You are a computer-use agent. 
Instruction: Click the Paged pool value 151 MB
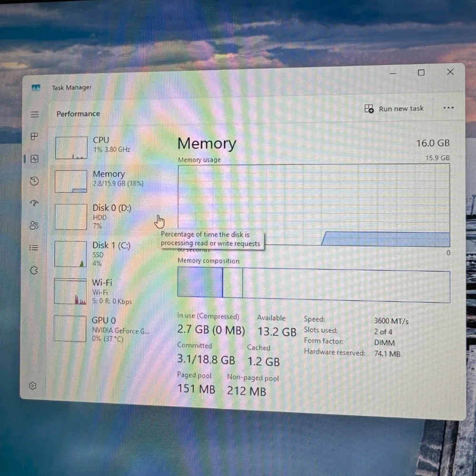coord(196,388)
